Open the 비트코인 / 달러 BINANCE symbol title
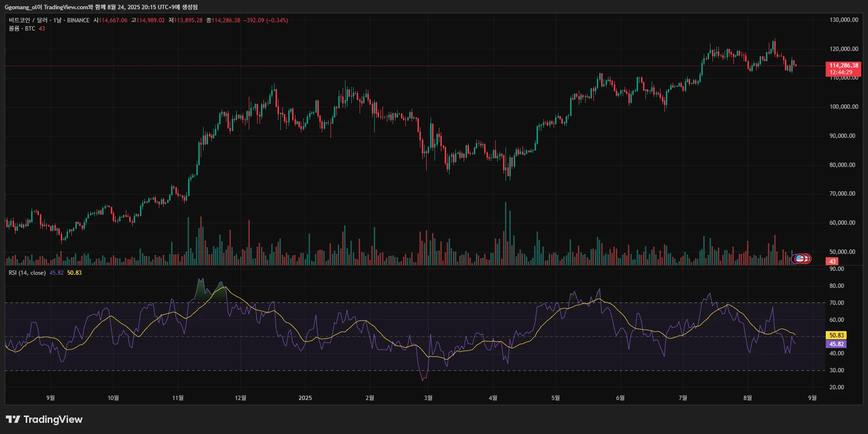 point(49,20)
